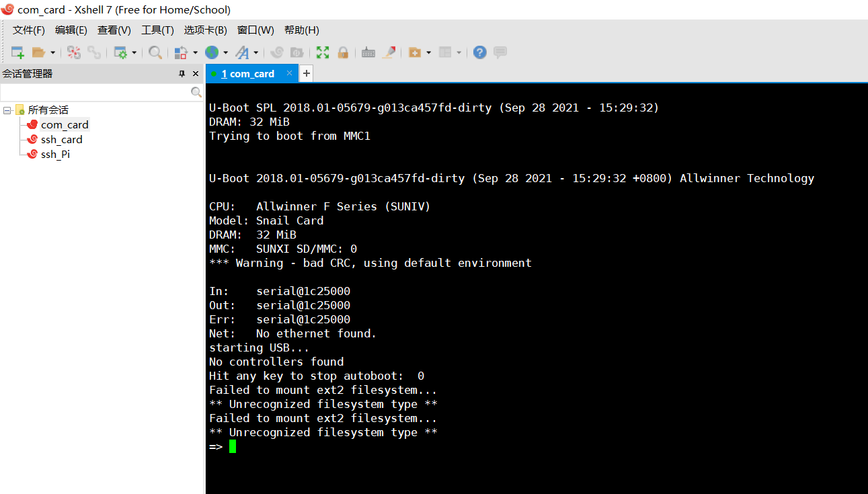Click the session manager search field
Screen dimensions: 868x494
pos(94,92)
